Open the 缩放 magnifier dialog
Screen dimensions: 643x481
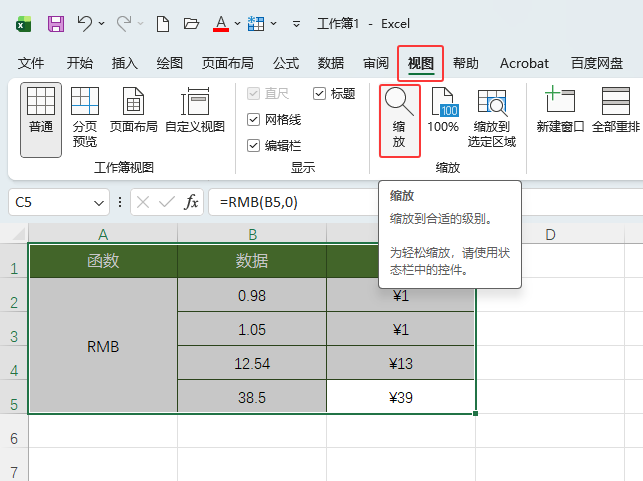point(399,120)
